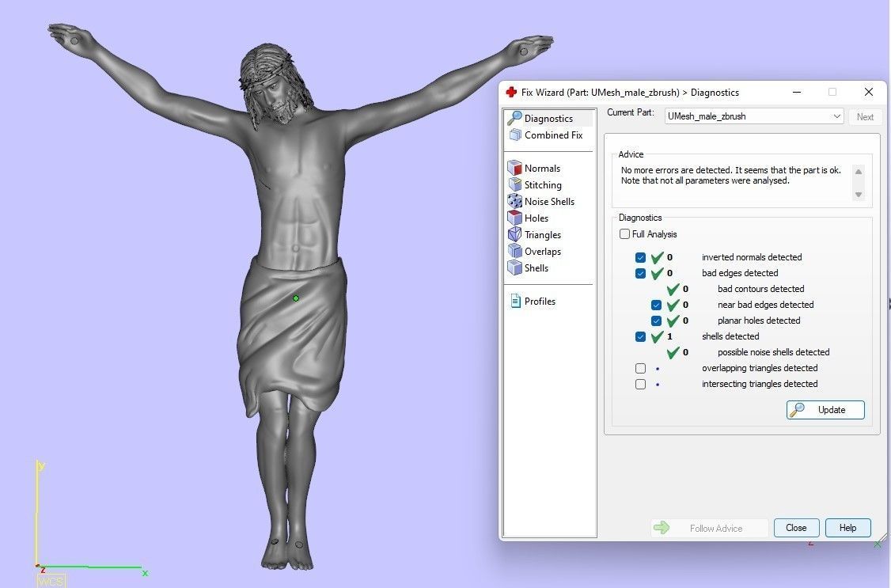This screenshot has height=588, width=891.
Task: Enable intersecting triangles detection
Action: tap(640, 384)
